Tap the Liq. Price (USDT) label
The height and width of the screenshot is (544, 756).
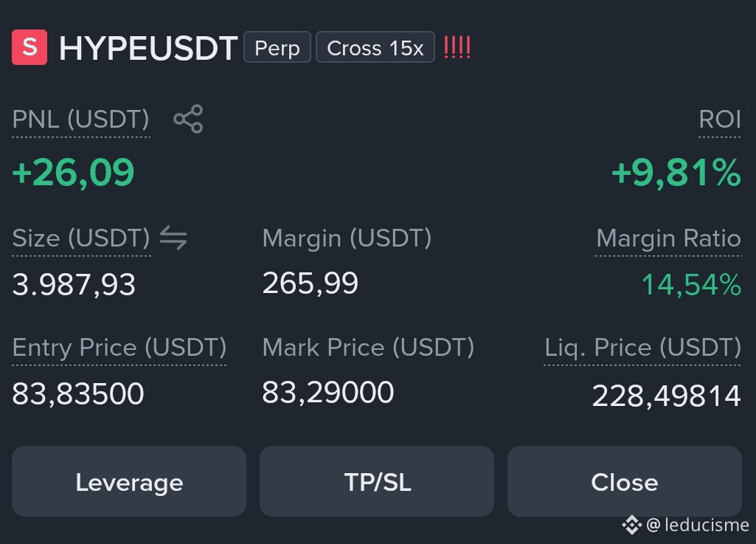pos(642,347)
